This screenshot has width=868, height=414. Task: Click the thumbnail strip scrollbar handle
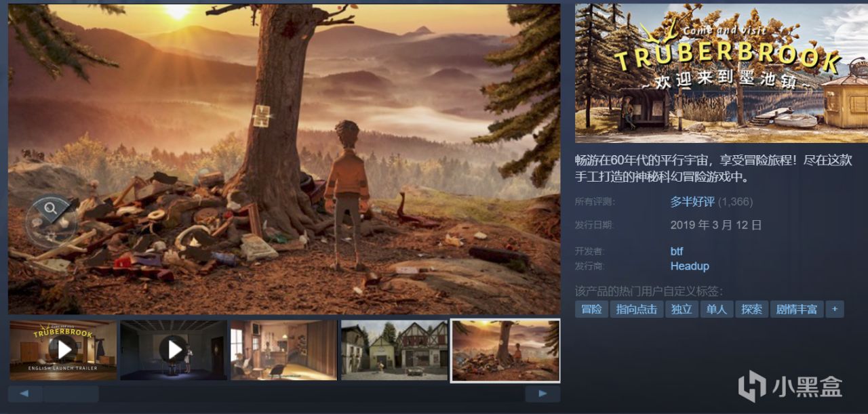[71, 394]
